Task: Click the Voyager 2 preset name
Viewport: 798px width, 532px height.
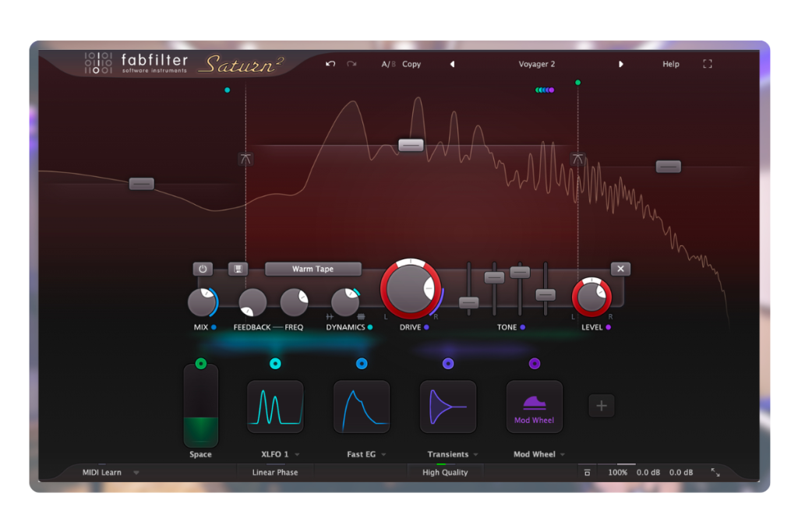Action: 536,64
